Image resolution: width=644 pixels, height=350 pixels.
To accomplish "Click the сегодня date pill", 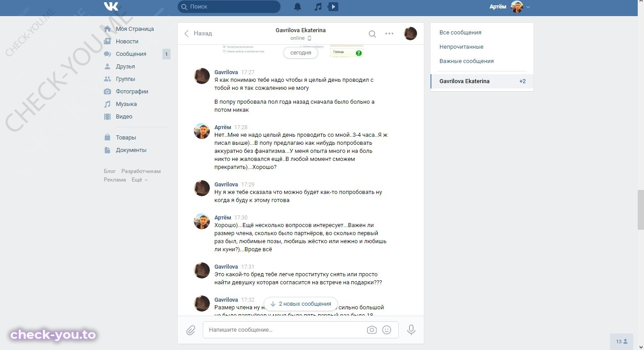I will (x=301, y=52).
